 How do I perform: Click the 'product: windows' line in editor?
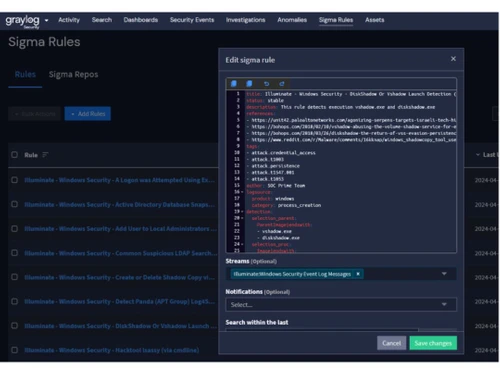[x=273, y=198]
